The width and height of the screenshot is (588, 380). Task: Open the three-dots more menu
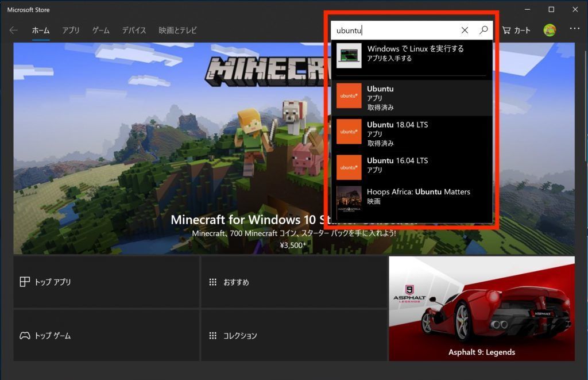click(x=574, y=29)
